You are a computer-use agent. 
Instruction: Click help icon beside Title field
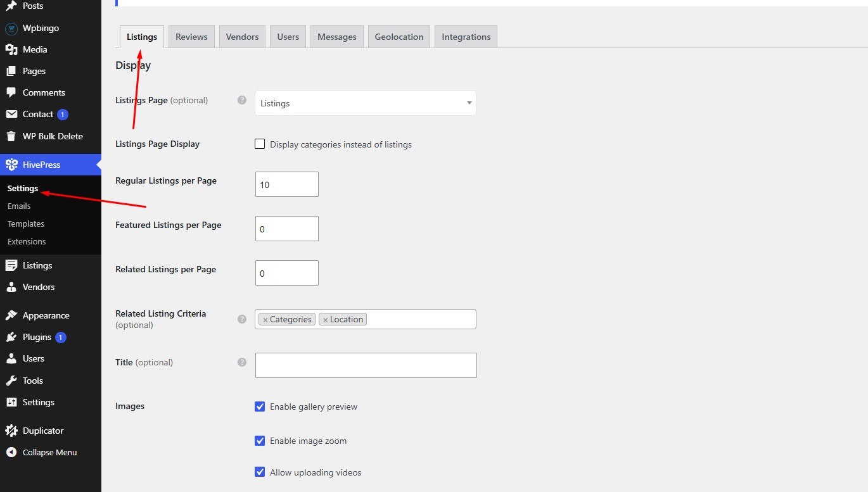tap(241, 362)
